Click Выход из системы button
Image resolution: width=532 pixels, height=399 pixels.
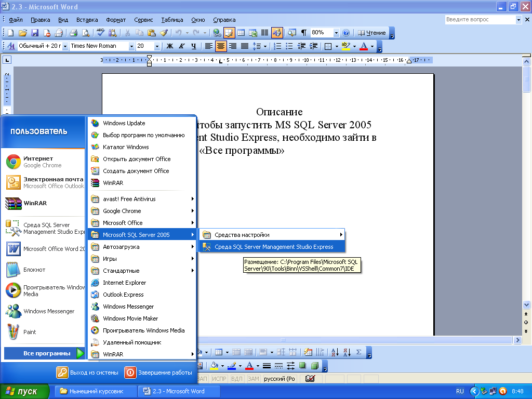(87, 373)
